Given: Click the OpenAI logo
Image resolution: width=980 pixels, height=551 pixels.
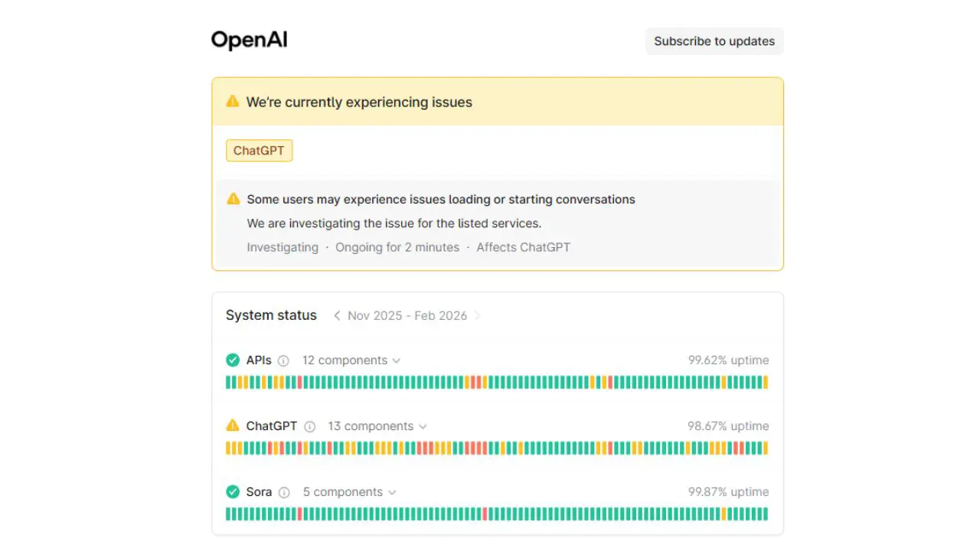Looking at the screenshot, I should 250,40.
